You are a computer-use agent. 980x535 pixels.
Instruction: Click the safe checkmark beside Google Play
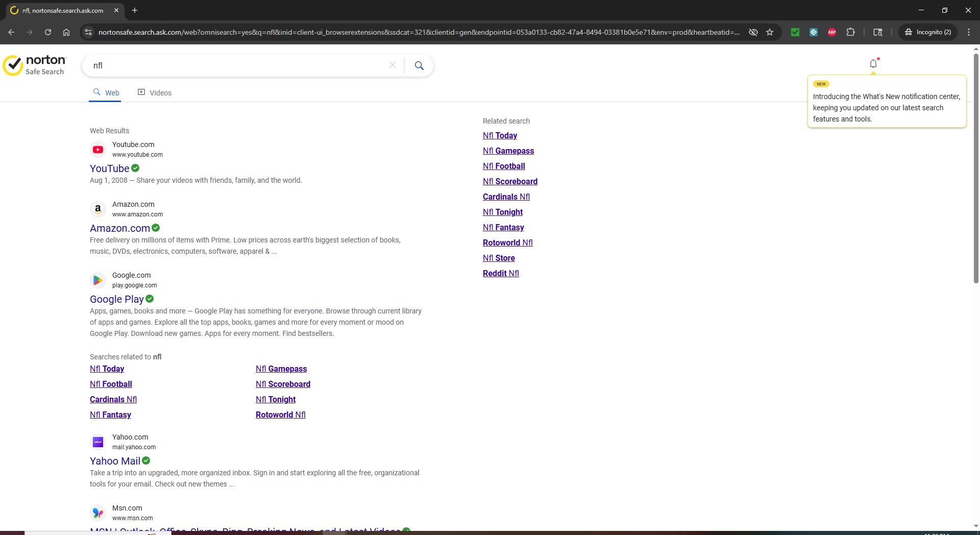[x=150, y=299]
